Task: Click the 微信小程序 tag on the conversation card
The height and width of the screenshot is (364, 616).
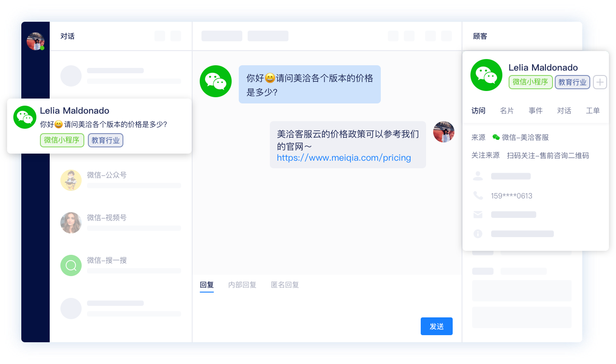Action: pos(62,140)
